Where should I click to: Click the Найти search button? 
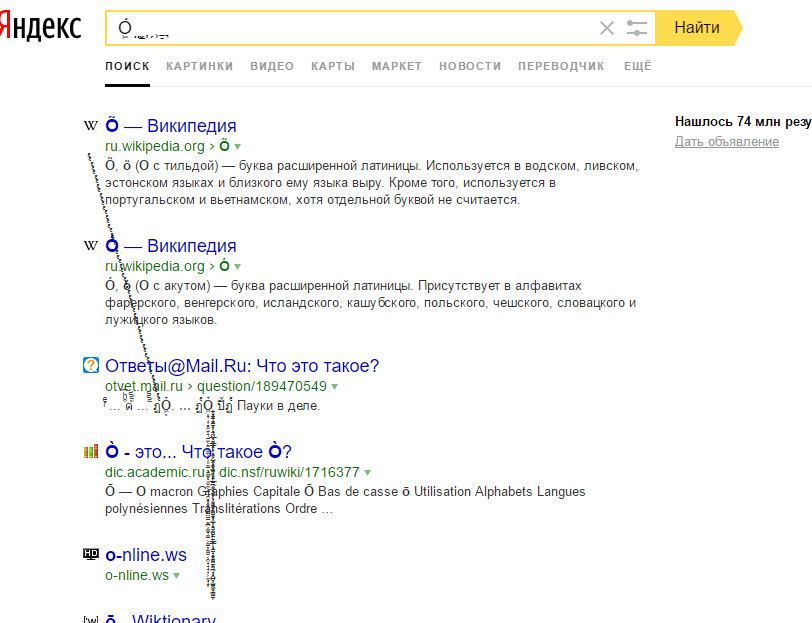[698, 27]
